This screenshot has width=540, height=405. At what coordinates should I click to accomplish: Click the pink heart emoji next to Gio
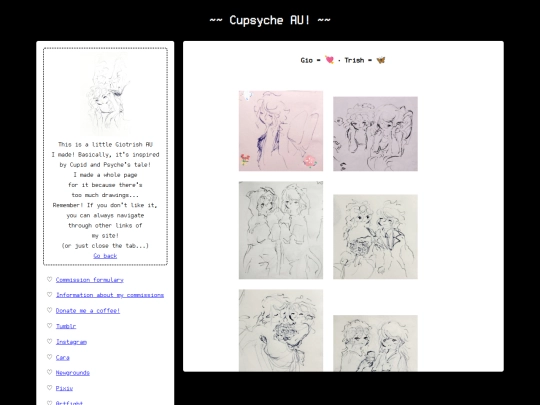330,60
